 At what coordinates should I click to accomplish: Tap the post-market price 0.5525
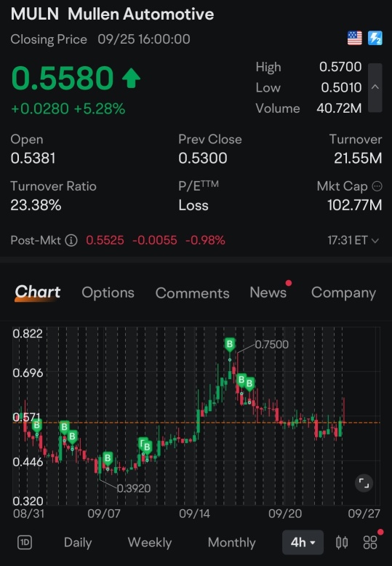click(x=105, y=240)
